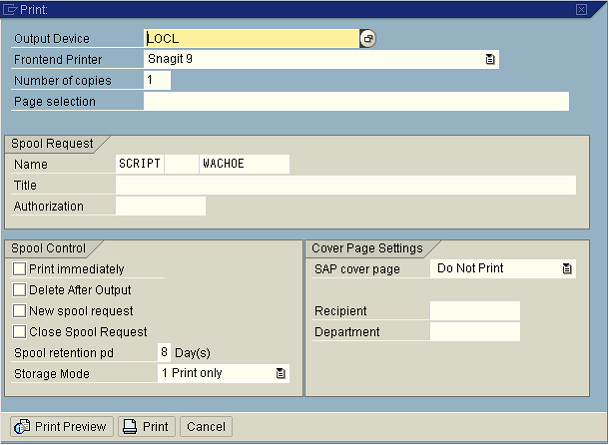Cancel the print dialog
Viewport: 609px width, 445px height.
[x=206, y=427]
